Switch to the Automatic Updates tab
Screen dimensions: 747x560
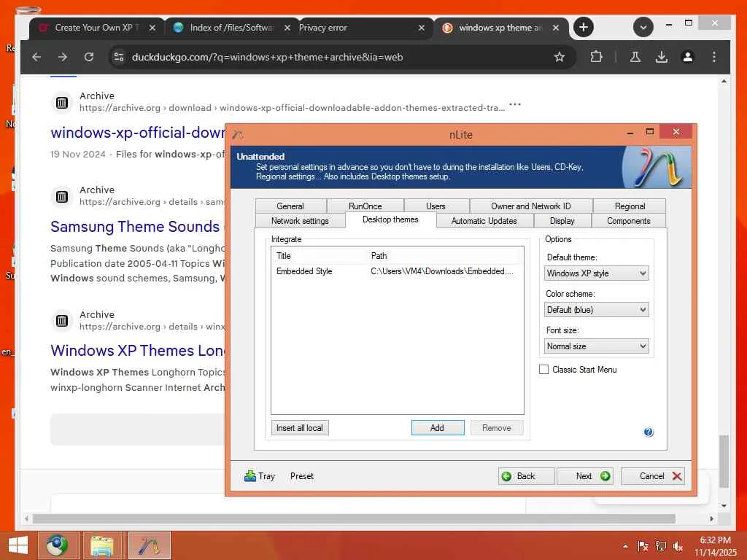tap(484, 221)
